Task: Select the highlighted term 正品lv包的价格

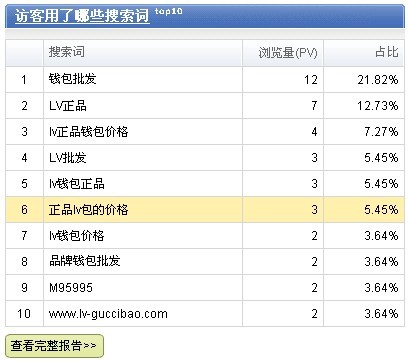Action: [88, 210]
